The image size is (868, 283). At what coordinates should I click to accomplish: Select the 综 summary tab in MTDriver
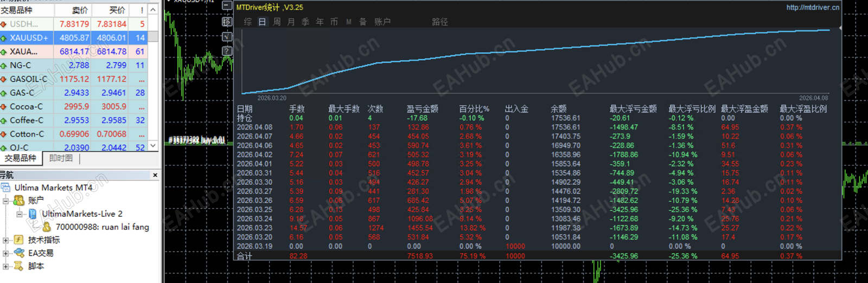tap(248, 22)
